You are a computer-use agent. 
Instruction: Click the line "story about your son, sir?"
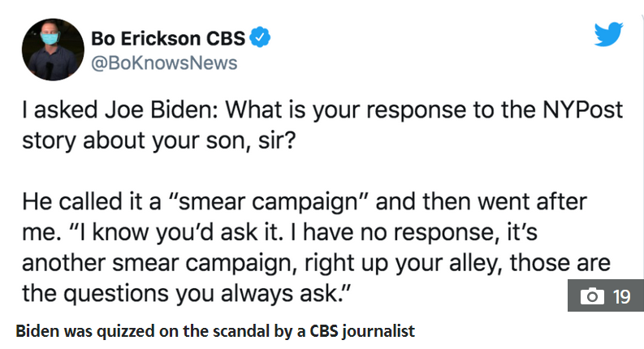coord(159,141)
